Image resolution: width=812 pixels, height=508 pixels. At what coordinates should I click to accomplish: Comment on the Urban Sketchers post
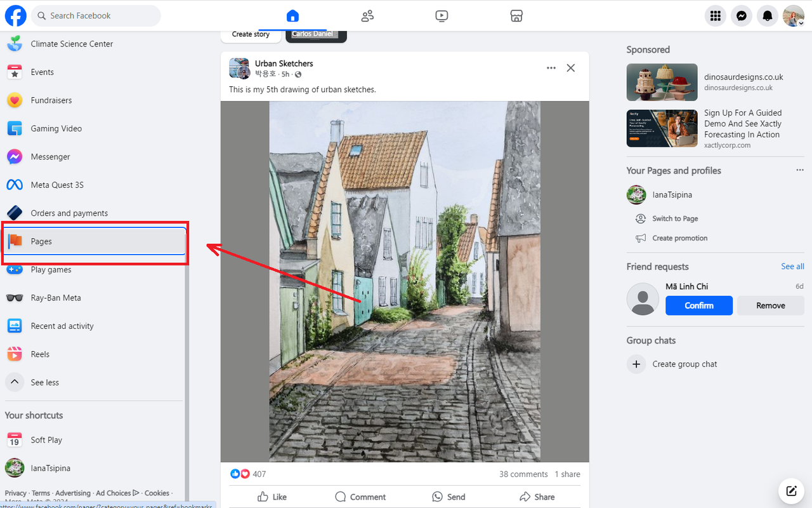[360, 497]
